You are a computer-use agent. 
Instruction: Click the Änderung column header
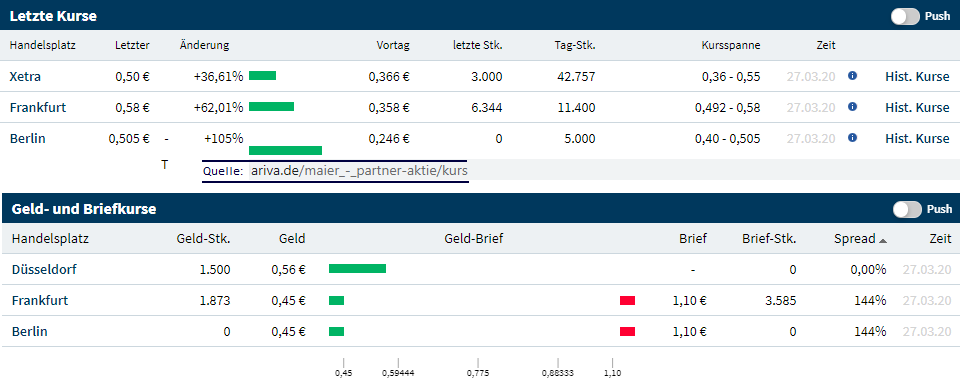pos(204,45)
